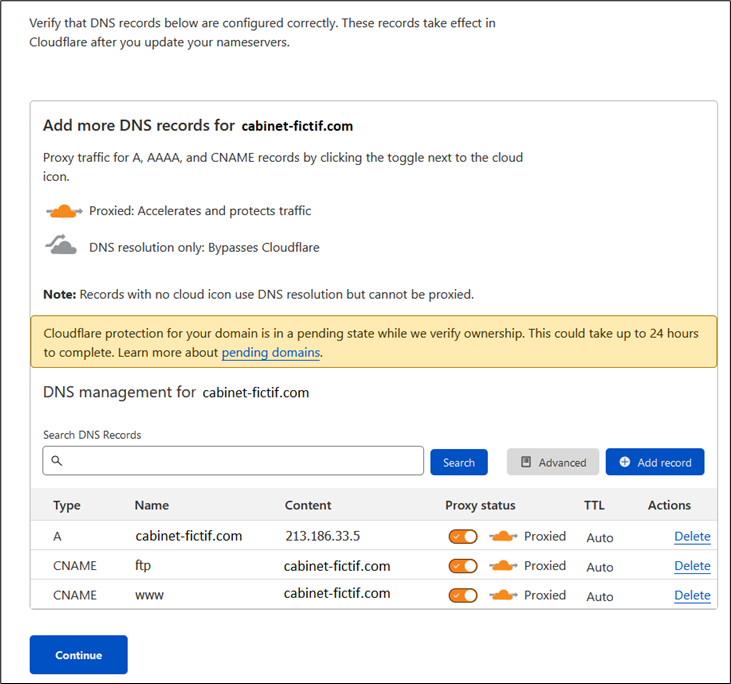Delete the A record for cabinet-fictif.com

pos(692,537)
